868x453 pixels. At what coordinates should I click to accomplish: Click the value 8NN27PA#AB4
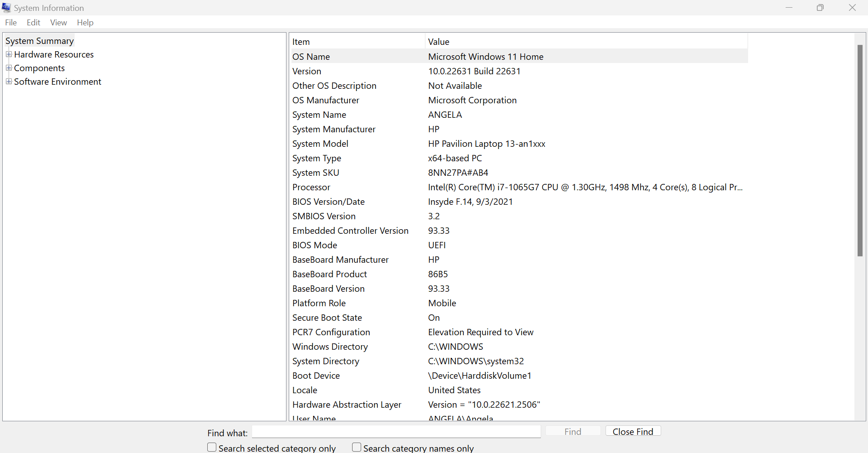point(458,173)
